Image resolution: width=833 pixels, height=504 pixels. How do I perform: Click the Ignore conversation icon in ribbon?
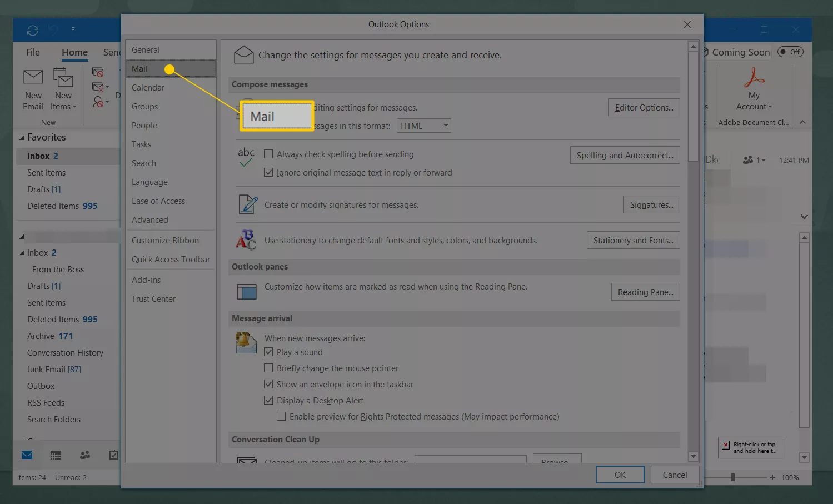98,72
